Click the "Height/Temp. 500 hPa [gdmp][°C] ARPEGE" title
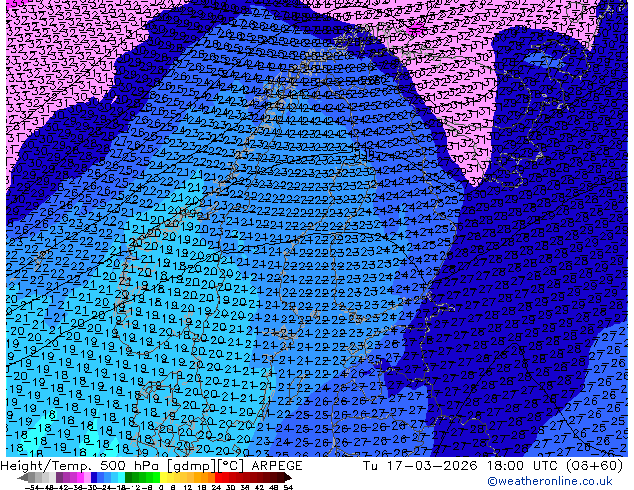Screen dimensions: 634x490 pos(151,466)
